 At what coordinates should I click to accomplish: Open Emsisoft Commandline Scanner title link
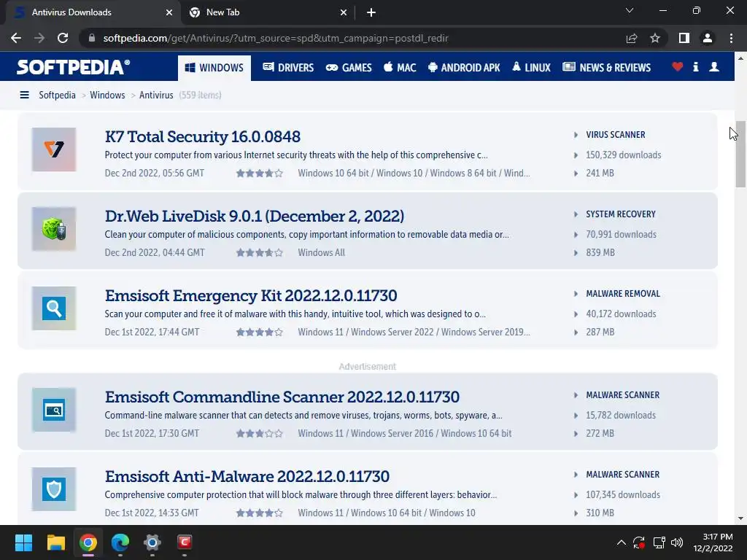282,397
